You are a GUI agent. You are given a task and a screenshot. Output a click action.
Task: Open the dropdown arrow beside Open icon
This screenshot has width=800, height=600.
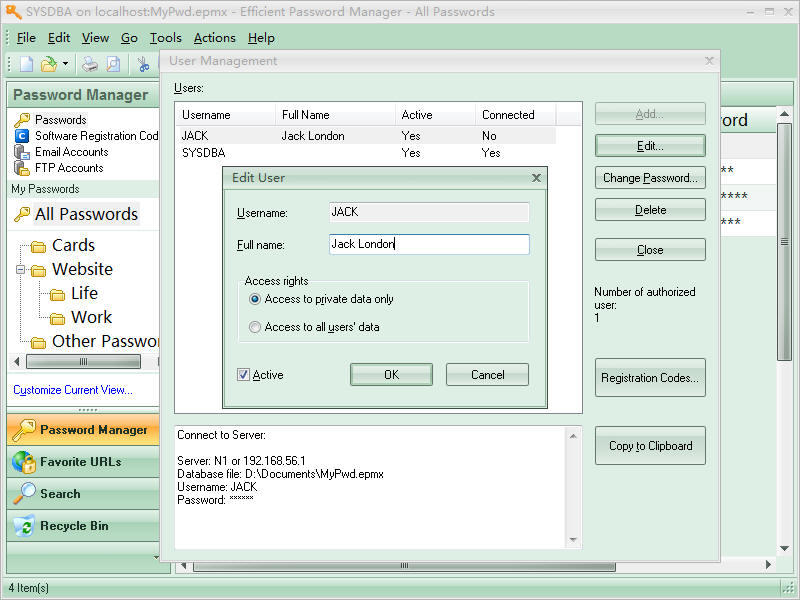pos(66,64)
